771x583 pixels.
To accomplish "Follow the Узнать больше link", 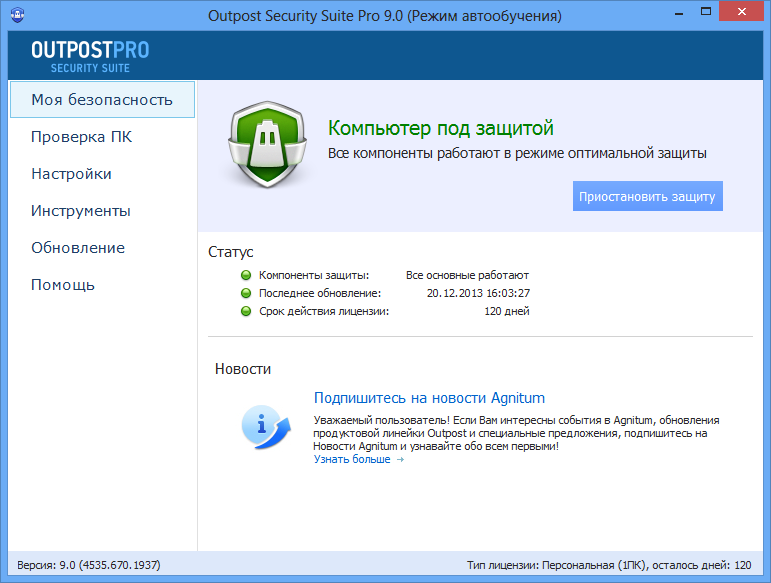I will coord(352,459).
